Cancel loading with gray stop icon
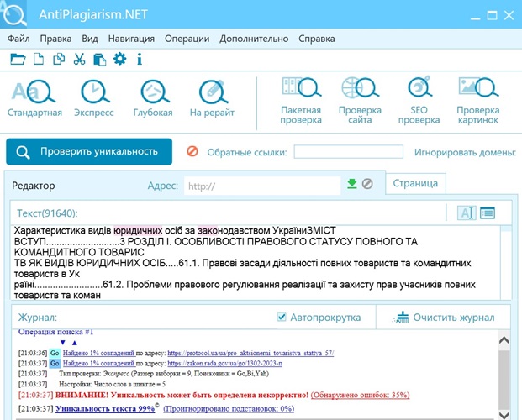The image size is (522, 420). [367, 184]
